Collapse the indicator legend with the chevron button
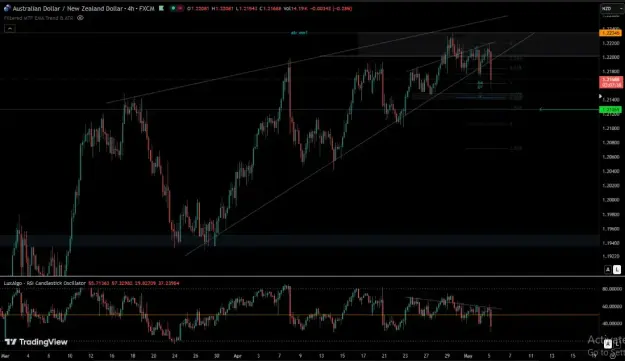The image size is (625, 361). [10, 28]
